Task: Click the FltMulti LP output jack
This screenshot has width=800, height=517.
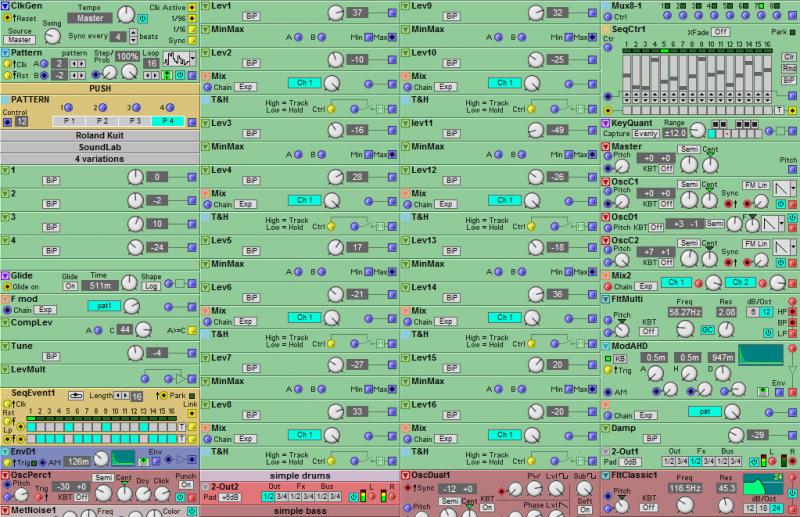Action: pos(792,333)
